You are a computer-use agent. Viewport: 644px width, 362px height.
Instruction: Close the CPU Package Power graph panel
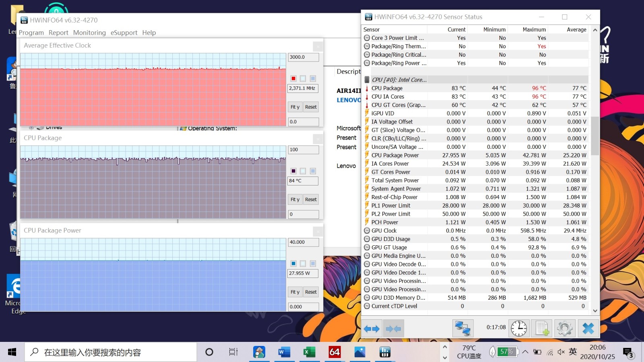pos(318,231)
